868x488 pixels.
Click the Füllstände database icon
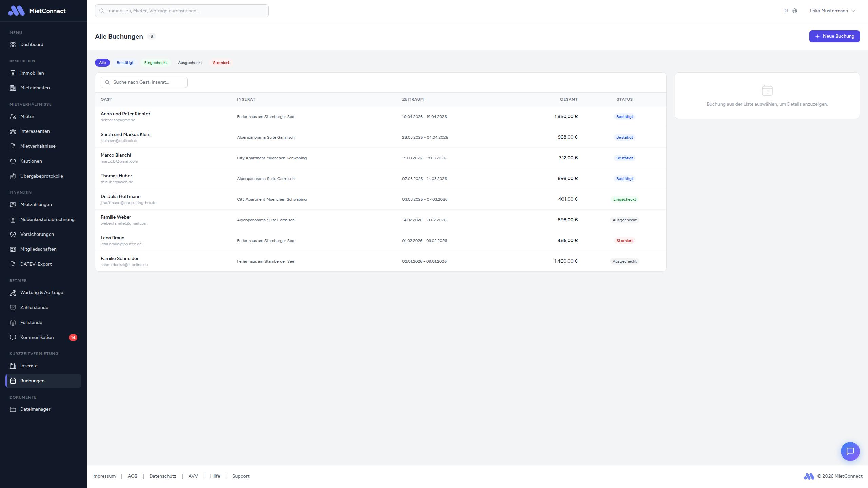coord(13,323)
